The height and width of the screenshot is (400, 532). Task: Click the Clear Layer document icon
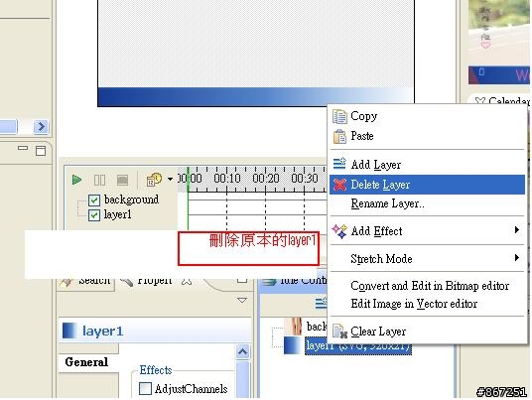[x=340, y=332]
